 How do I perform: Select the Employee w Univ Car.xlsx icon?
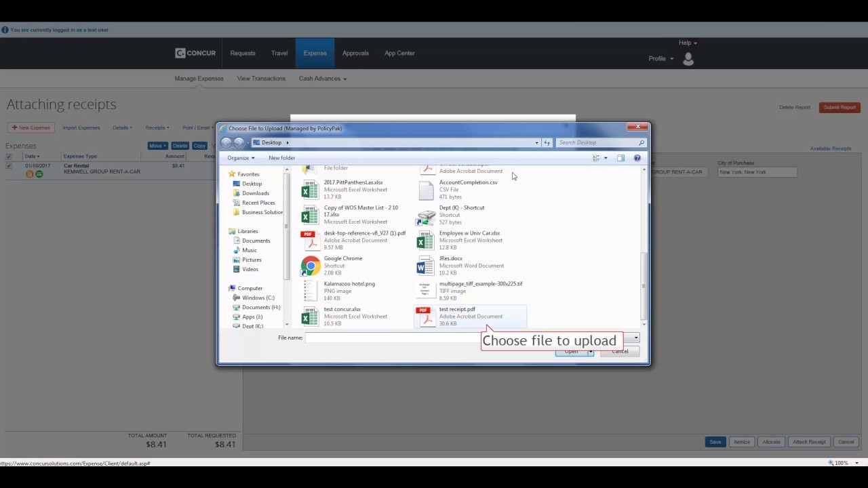pos(425,241)
